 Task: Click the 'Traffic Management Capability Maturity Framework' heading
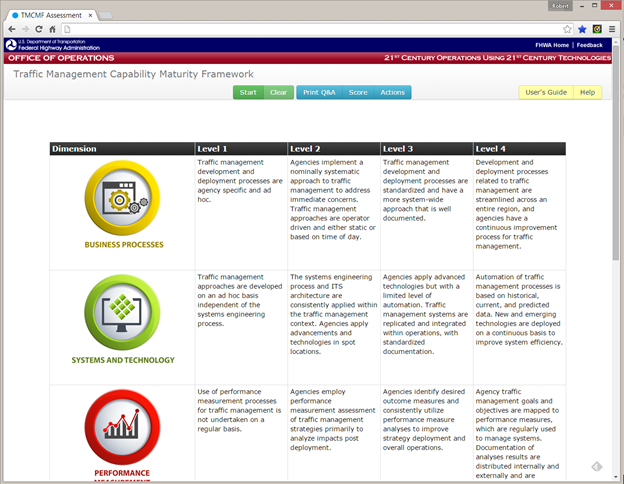[x=133, y=74]
